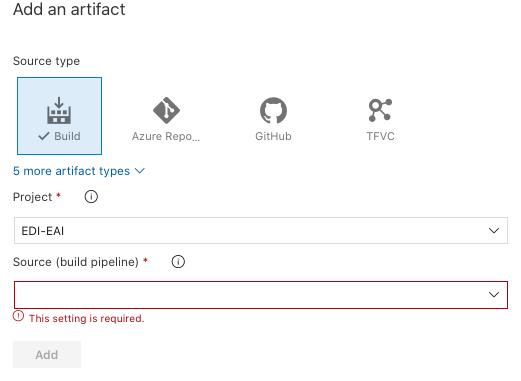
Task: Click the This setting is required message
Action: [x=87, y=319]
